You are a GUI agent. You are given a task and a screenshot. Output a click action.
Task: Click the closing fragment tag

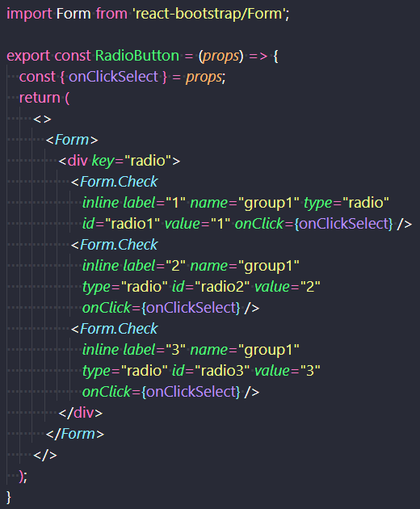pos(45,455)
